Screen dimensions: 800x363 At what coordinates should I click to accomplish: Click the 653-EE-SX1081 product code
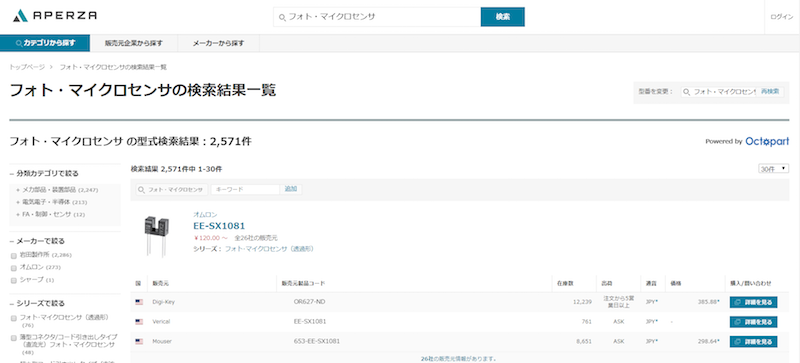click(317, 341)
